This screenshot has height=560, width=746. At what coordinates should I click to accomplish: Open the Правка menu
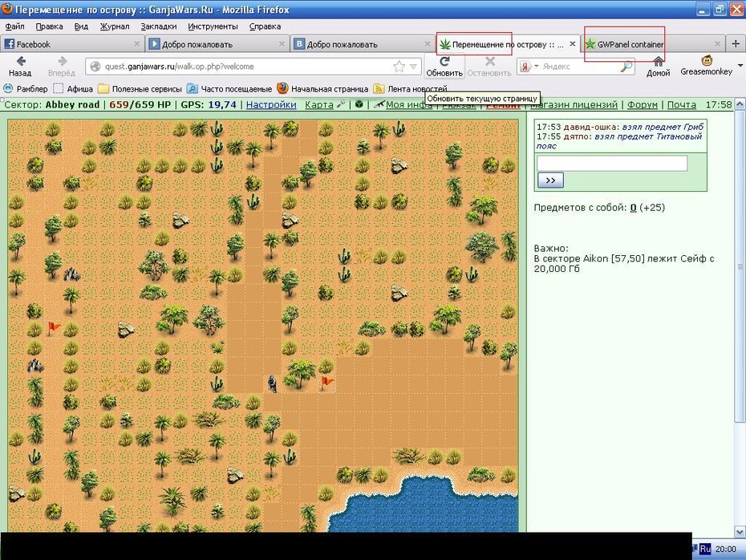49,26
